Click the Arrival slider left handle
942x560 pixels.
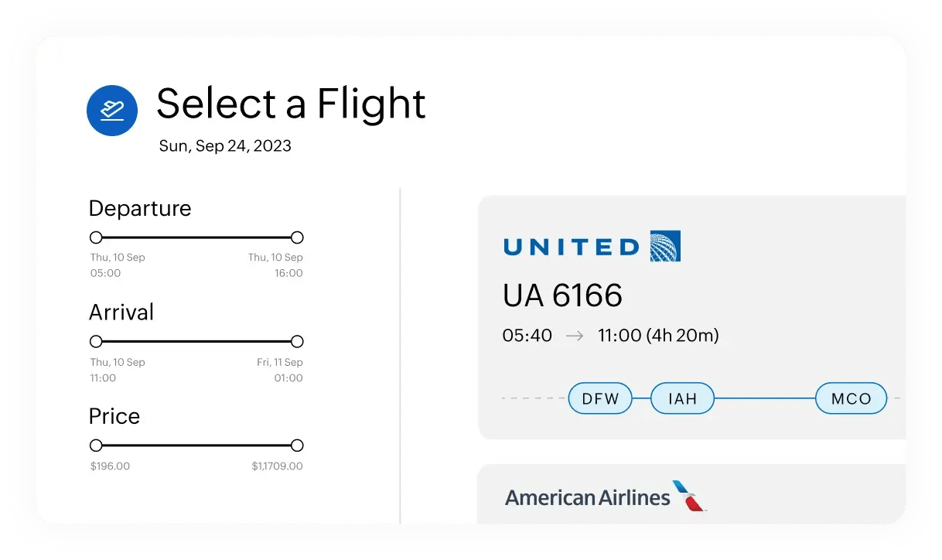[96, 341]
